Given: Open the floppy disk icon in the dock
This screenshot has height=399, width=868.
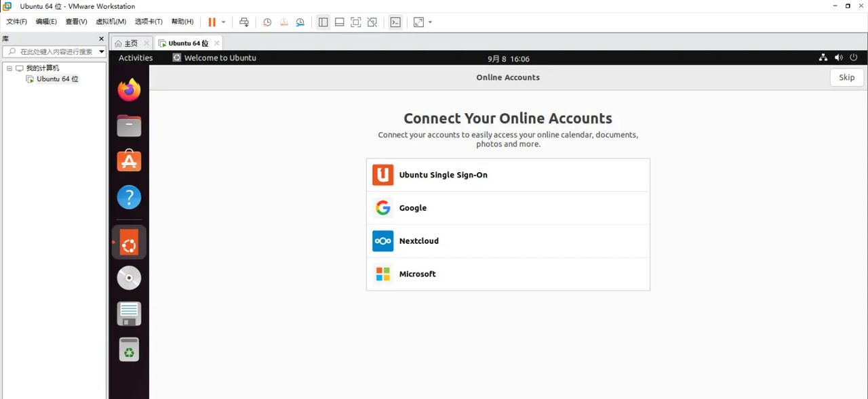Looking at the screenshot, I should pyautogui.click(x=129, y=314).
